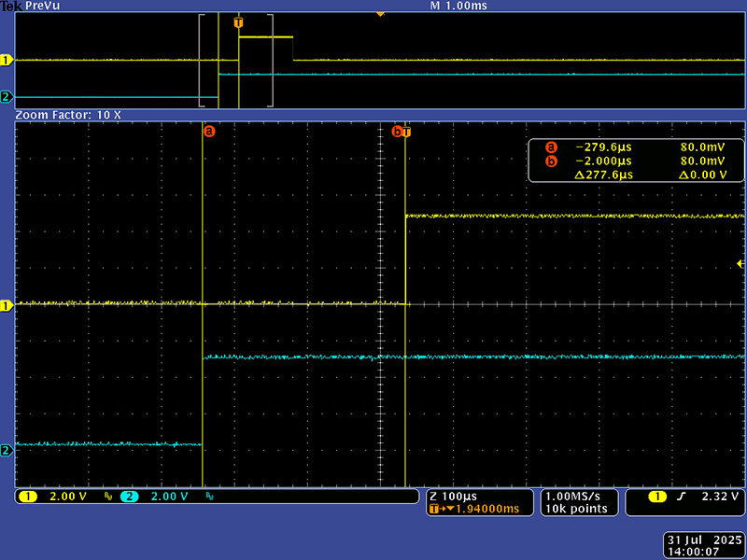Click the M 1.00ms main timebase label
The image size is (747, 560).
point(458,6)
